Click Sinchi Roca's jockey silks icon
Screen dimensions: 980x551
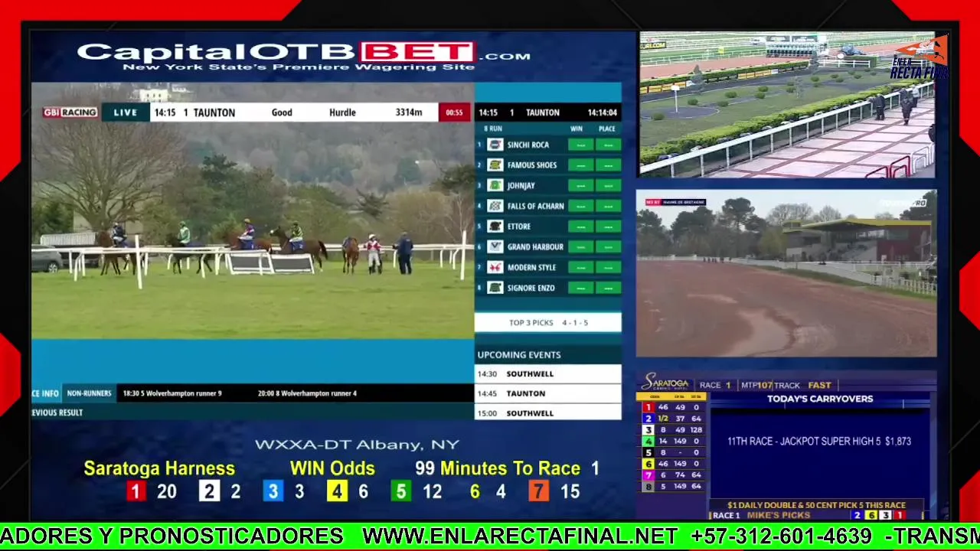pyautogui.click(x=495, y=145)
